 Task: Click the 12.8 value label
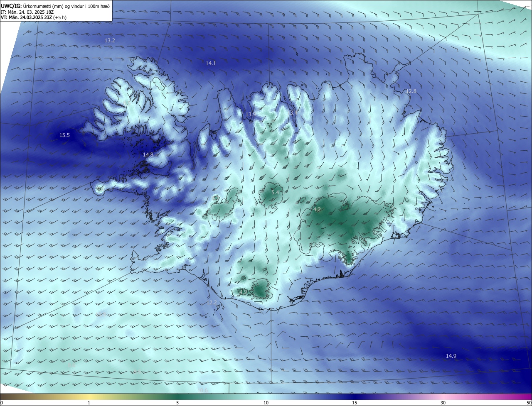pos(411,91)
